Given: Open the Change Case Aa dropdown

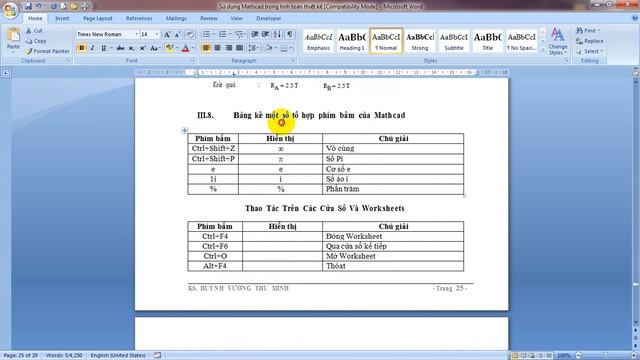Looking at the screenshot, I should [154, 48].
